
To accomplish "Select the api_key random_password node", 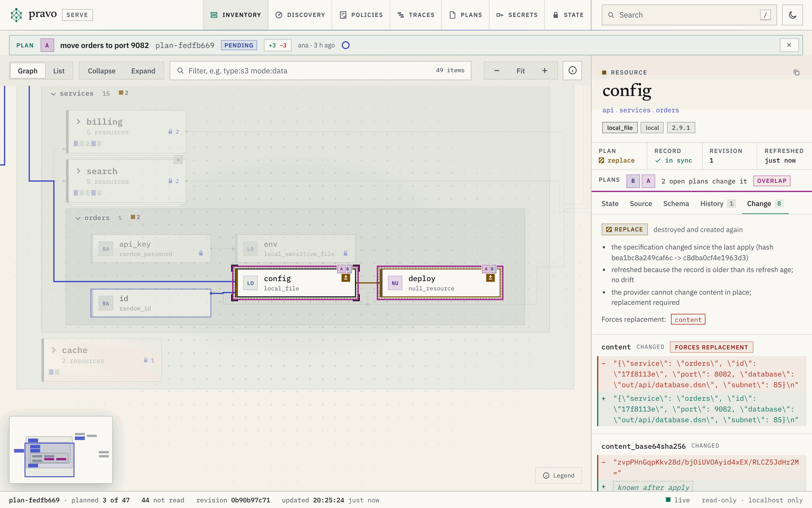I will click(151, 249).
